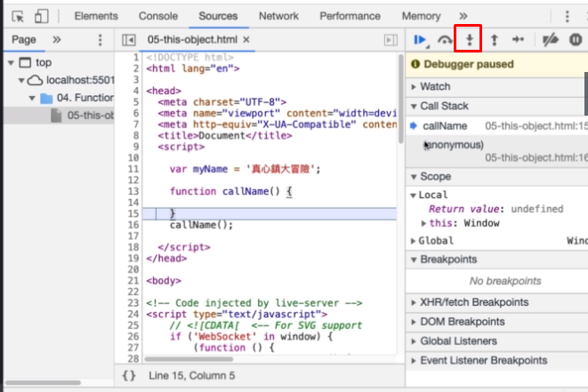Show more DevTools tabs chevron
The width and height of the screenshot is (588, 392).
point(463,16)
